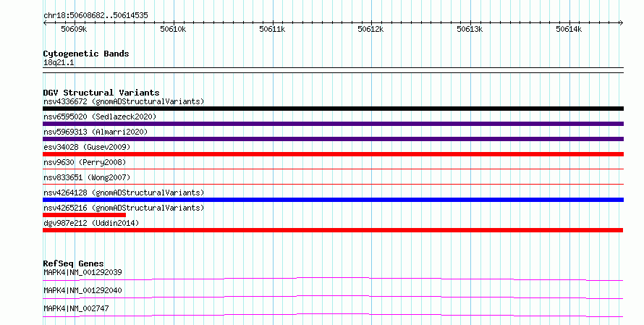Open variant nsv6595020 (Sedlazeck2020) label
Screen dimensions: 644x325
tap(100, 117)
